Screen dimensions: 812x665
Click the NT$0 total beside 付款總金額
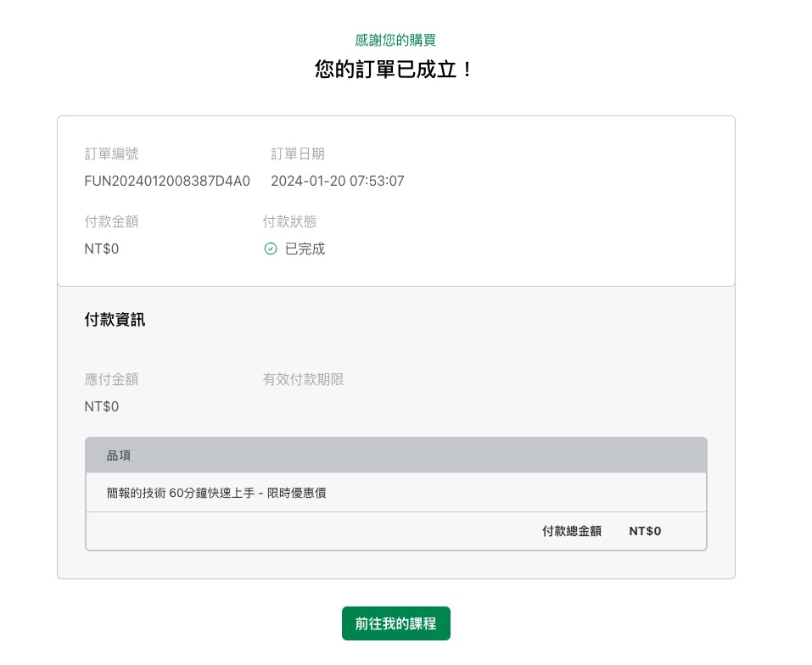click(x=645, y=531)
